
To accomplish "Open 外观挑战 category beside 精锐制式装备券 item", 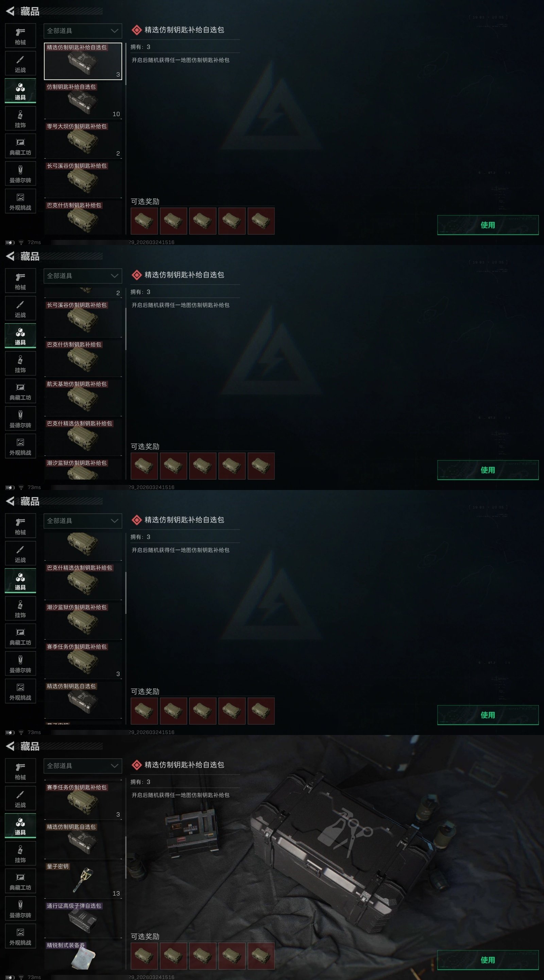I will (20, 936).
